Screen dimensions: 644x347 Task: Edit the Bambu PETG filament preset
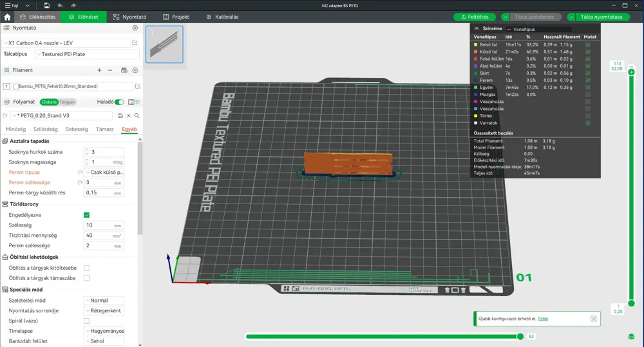pyautogui.click(x=138, y=86)
